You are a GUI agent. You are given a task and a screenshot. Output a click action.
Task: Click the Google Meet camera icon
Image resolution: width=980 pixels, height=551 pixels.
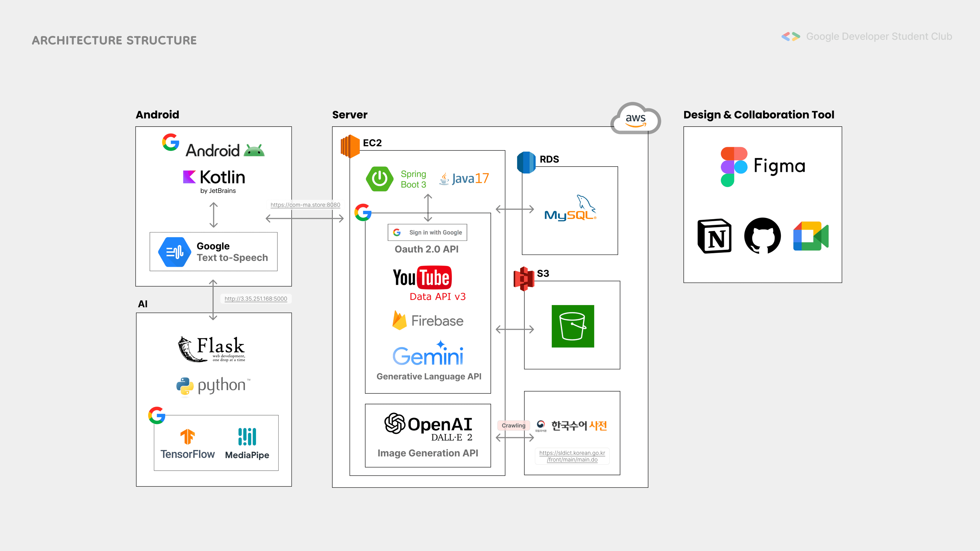[x=811, y=236]
